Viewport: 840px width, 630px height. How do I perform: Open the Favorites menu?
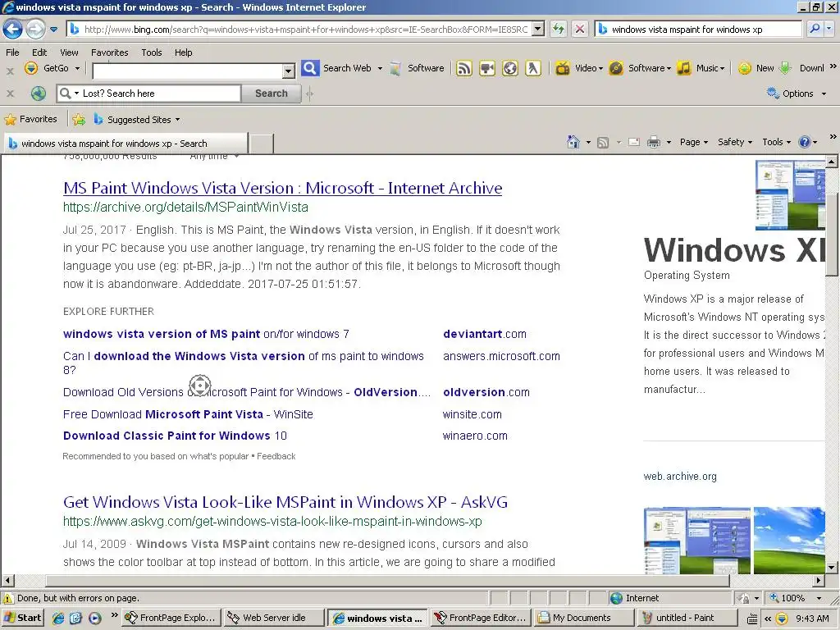[109, 52]
